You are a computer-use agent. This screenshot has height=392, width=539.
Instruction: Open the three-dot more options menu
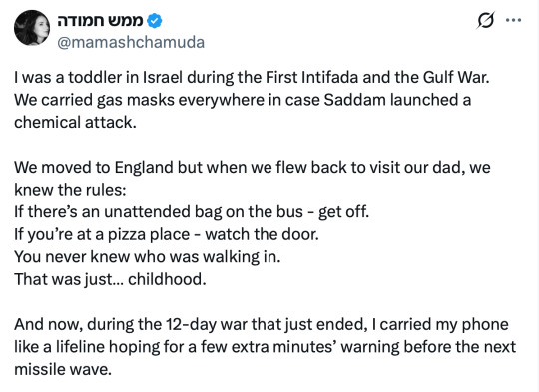tap(514, 20)
